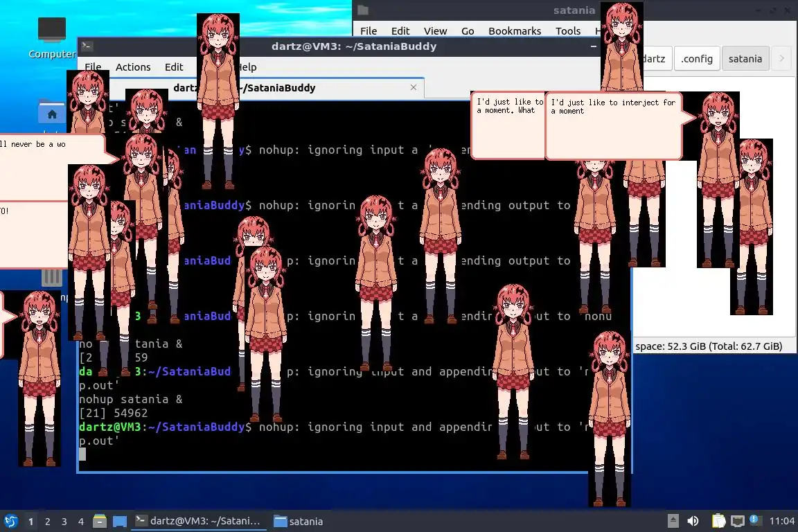Switch to workspace 2 in pager
Image resolution: width=798 pixels, height=532 pixels.
47,522
